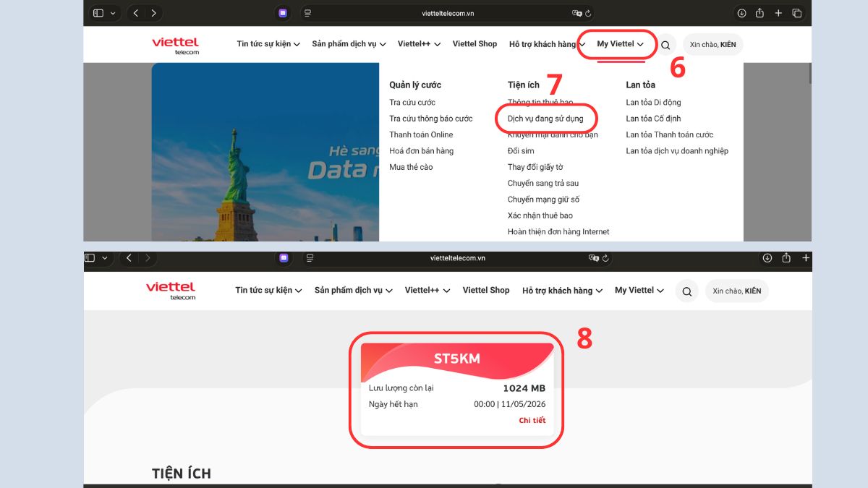
Task: Select Thanh toán Online menu entry
Action: pyautogui.click(x=421, y=134)
